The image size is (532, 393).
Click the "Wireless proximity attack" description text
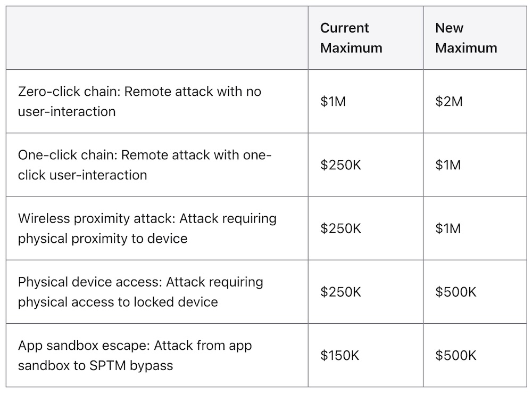point(147,228)
